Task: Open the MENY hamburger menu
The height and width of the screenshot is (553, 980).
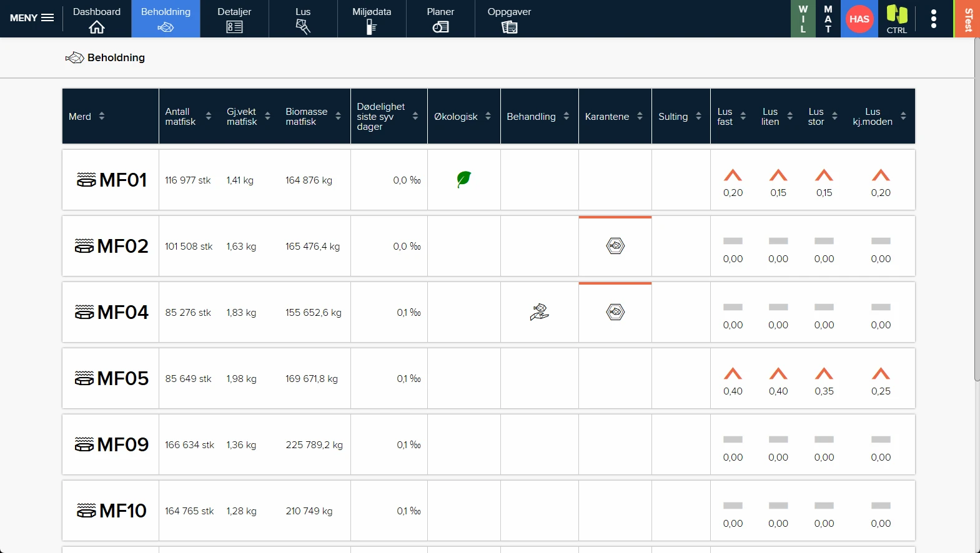Action: click(31, 18)
